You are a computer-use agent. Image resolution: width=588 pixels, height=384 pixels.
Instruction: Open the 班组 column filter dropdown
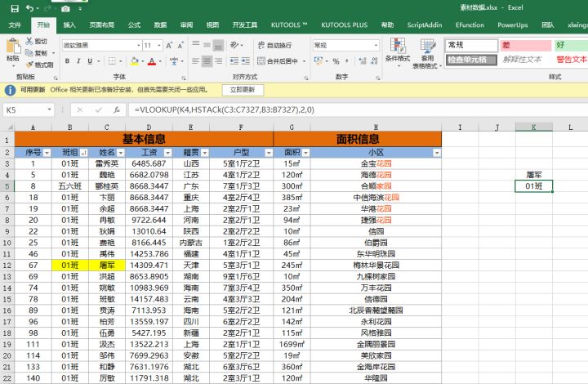83,153
